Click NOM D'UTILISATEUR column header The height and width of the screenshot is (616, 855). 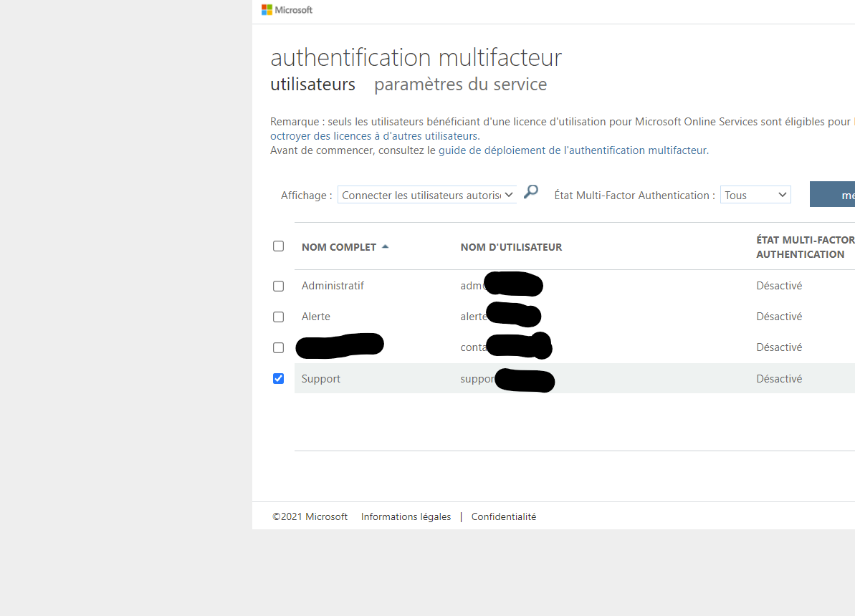(x=511, y=248)
